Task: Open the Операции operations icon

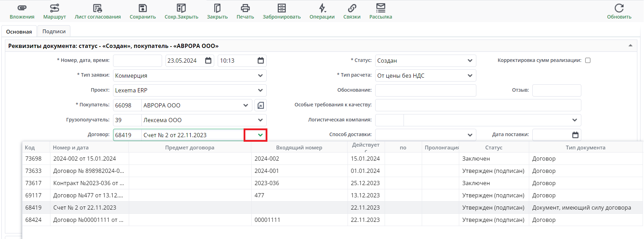Action: 322,8
